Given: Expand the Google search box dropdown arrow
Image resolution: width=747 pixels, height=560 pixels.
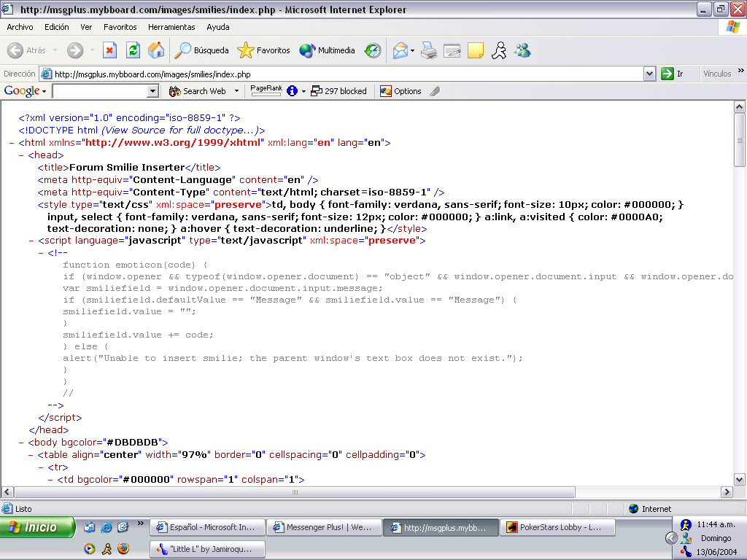Looking at the screenshot, I should tap(152, 91).
